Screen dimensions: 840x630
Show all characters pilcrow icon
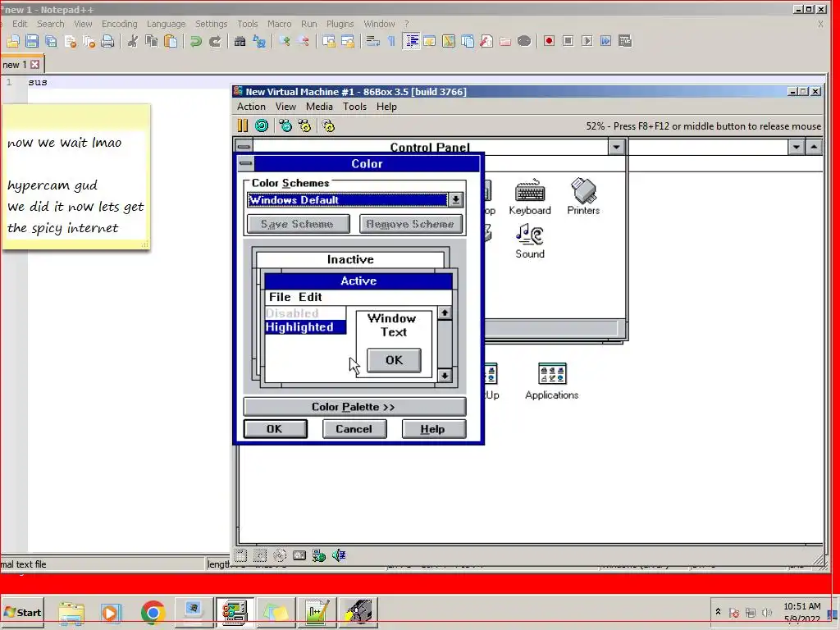(x=391, y=41)
